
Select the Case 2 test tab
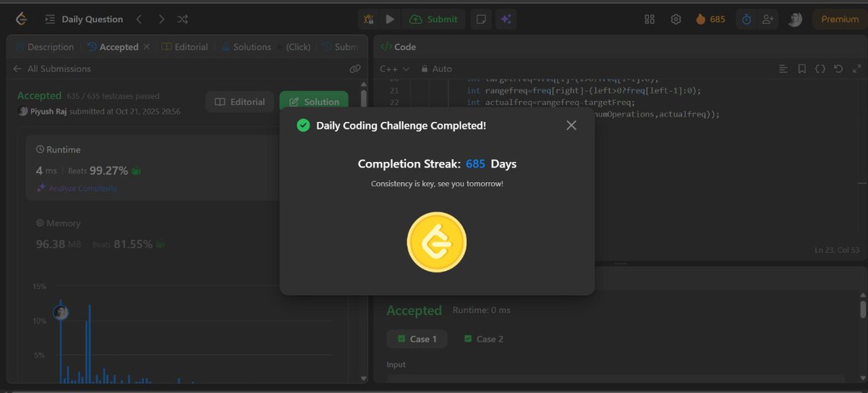[x=485, y=339]
